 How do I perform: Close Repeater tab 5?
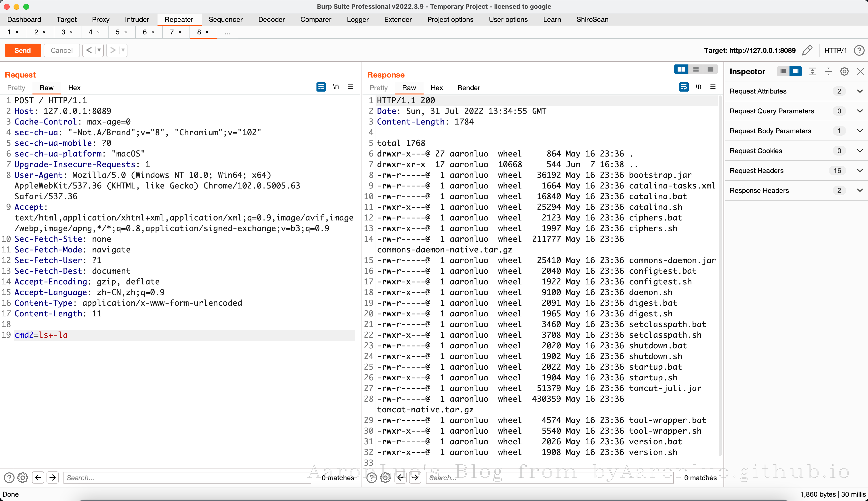pyautogui.click(x=126, y=32)
